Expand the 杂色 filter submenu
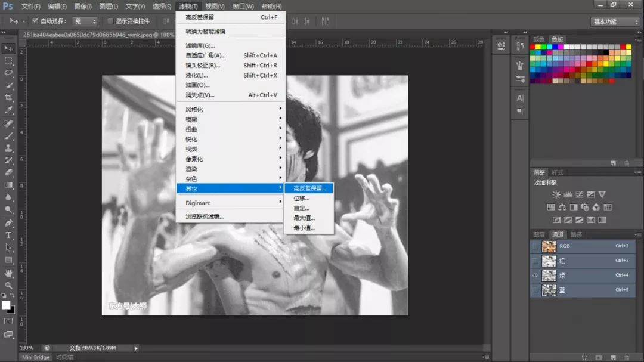The height and width of the screenshot is (362, 644). click(x=230, y=179)
